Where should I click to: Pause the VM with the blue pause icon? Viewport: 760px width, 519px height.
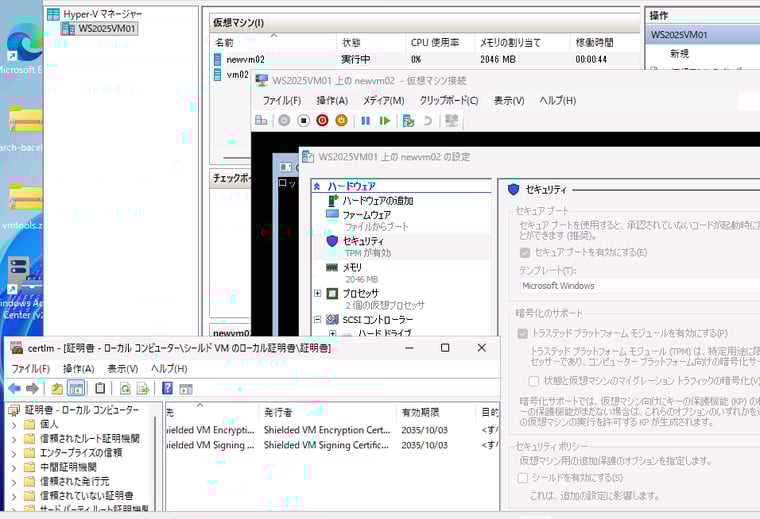[x=366, y=120]
